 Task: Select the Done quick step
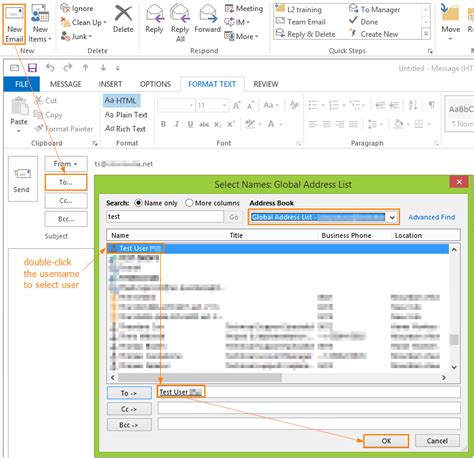(363, 22)
